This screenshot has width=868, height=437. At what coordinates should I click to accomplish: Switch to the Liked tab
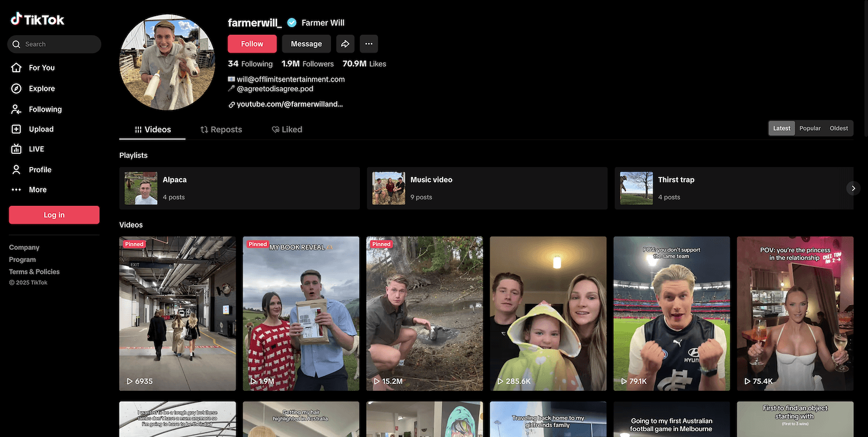pyautogui.click(x=287, y=129)
